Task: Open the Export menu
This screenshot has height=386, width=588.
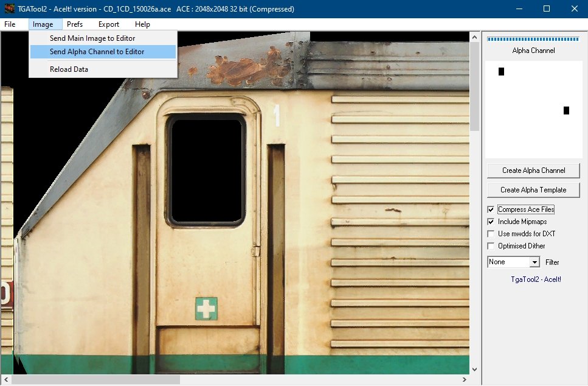Action: pyautogui.click(x=109, y=24)
